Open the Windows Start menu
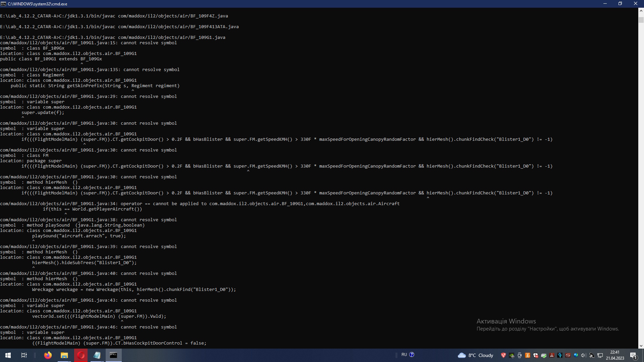The image size is (644, 362). [x=8, y=355]
